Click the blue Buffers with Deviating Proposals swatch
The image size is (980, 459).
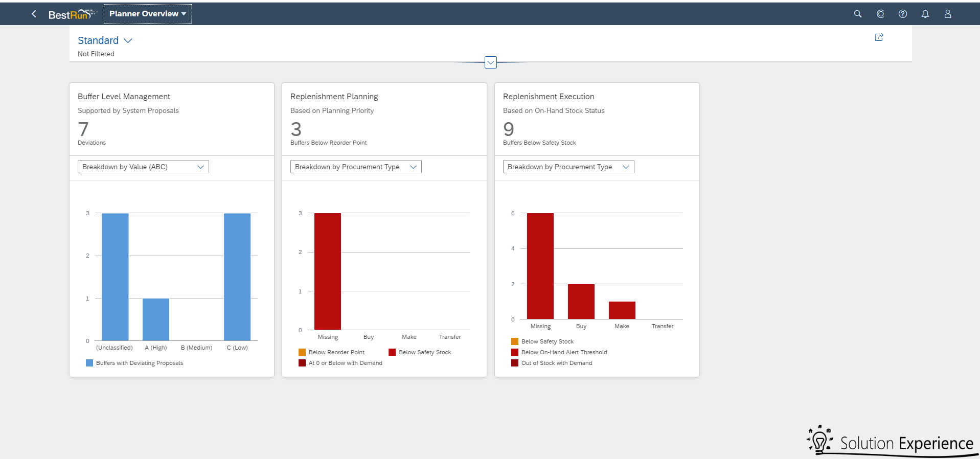click(x=89, y=363)
